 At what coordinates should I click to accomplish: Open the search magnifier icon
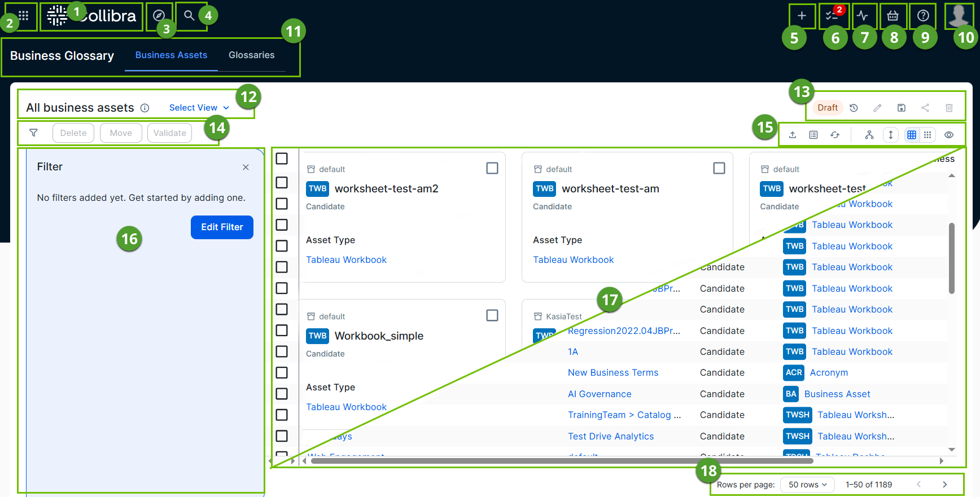click(189, 16)
